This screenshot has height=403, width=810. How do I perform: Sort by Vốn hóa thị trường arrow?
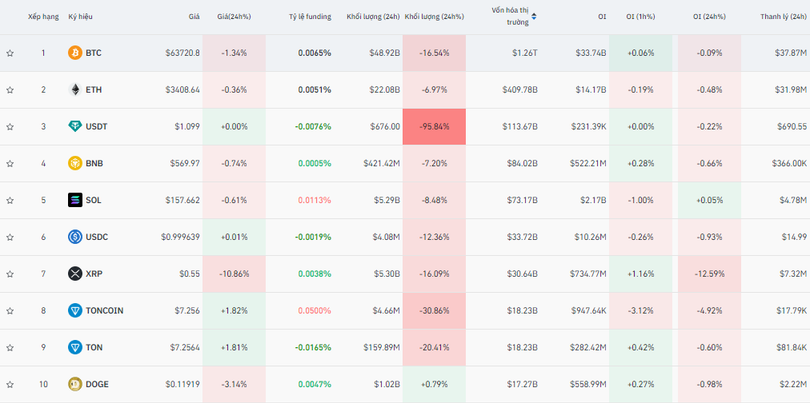(x=534, y=17)
